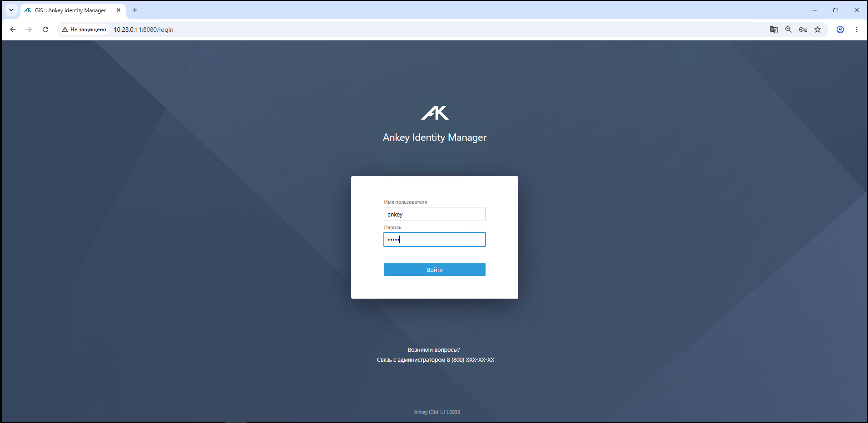This screenshot has width=868, height=423.
Task: Go back with browser back arrow
Action: (x=13, y=30)
